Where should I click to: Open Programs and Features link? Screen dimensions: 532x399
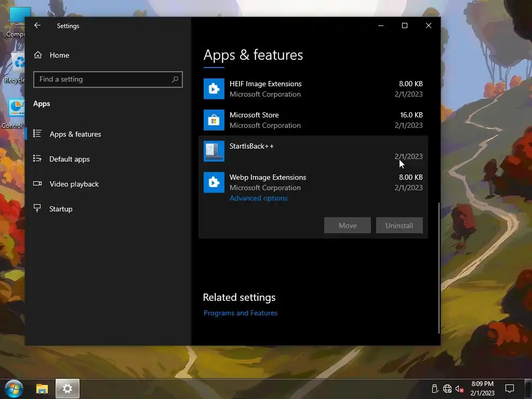click(x=241, y=313)
